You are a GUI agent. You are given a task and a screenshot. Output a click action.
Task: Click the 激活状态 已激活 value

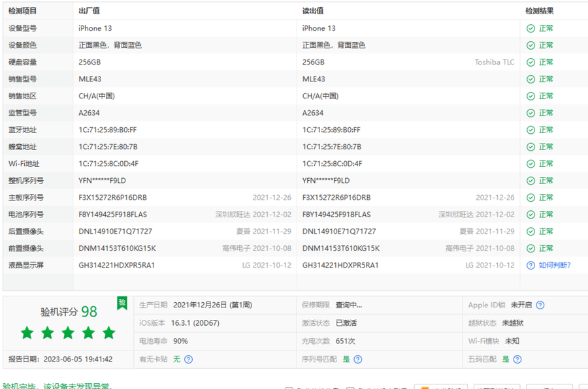pyautogui.click(x=346, y=323)
